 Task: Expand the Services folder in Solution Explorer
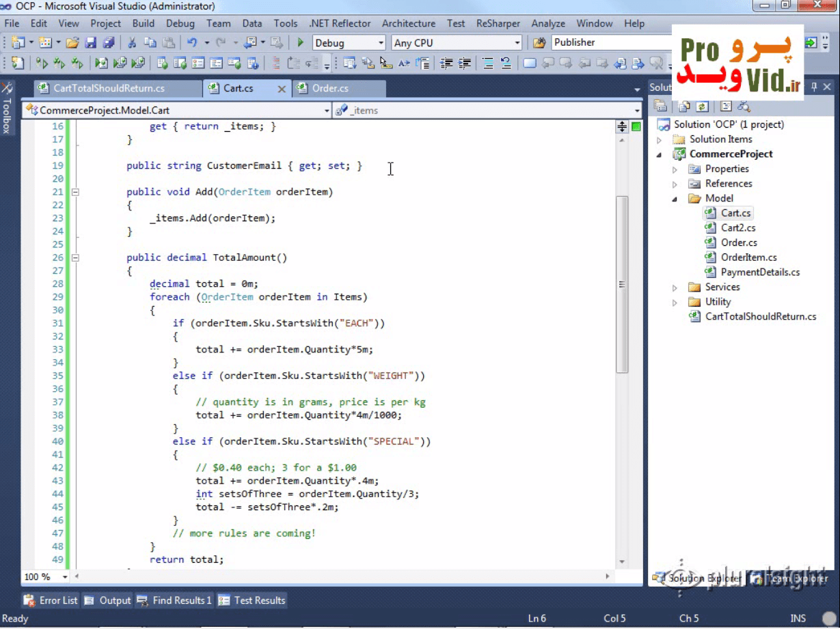click(x=675, y=288)
